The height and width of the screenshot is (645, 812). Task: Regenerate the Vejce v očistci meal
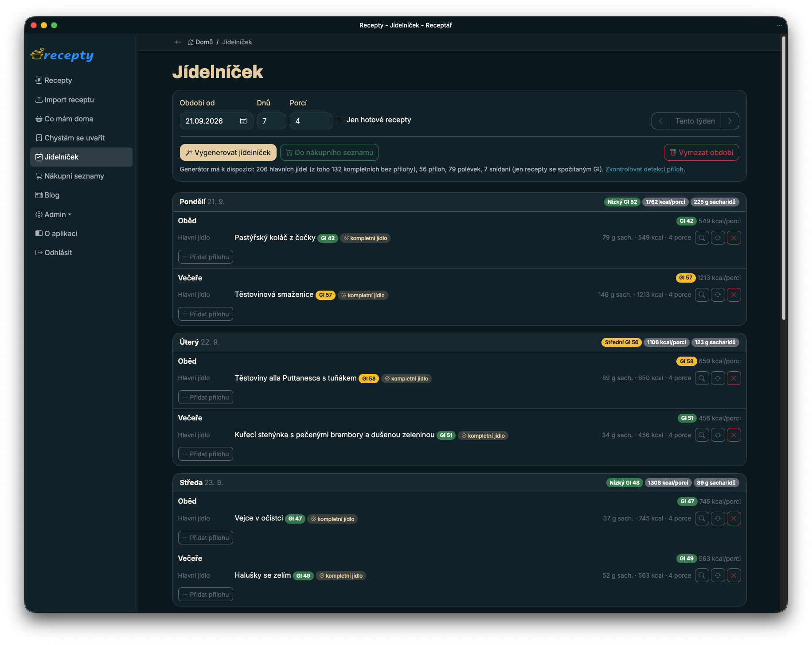[x=718, y=518]
